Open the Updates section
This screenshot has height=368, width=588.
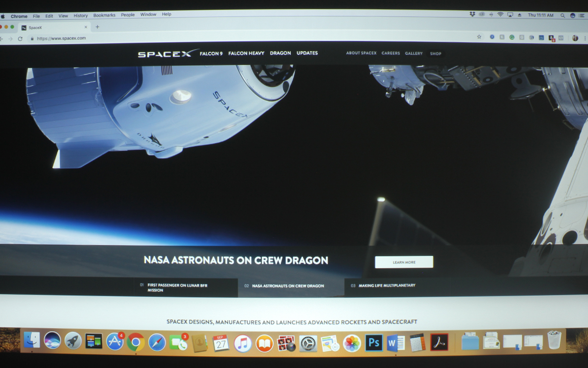point(307,53)
